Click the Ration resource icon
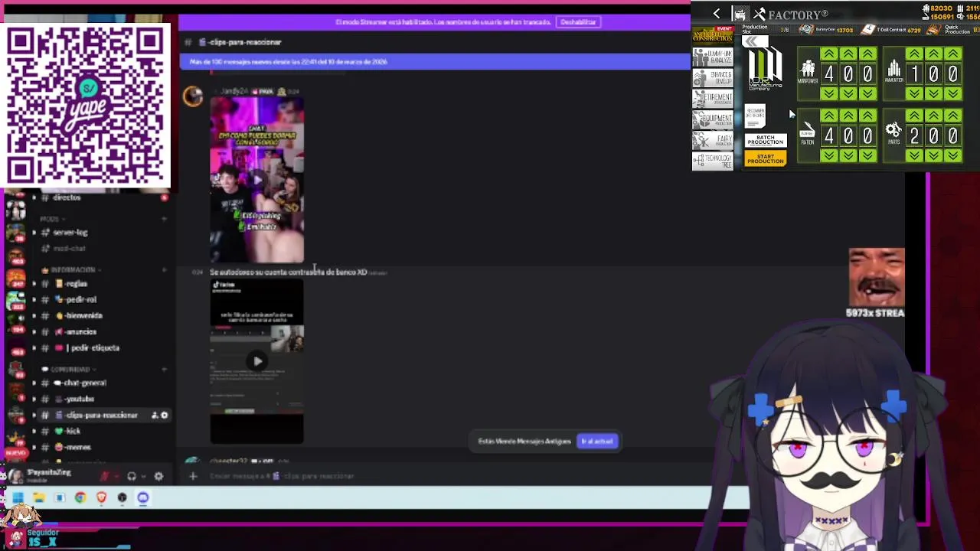The height and width of the screenshot is (551, 980). [x=808, y=130]
